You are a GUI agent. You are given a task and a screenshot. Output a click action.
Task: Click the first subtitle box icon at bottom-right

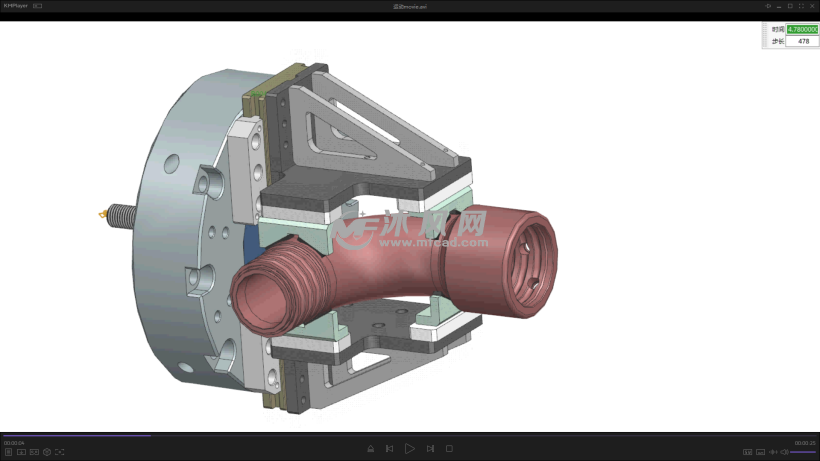point(748,452)
